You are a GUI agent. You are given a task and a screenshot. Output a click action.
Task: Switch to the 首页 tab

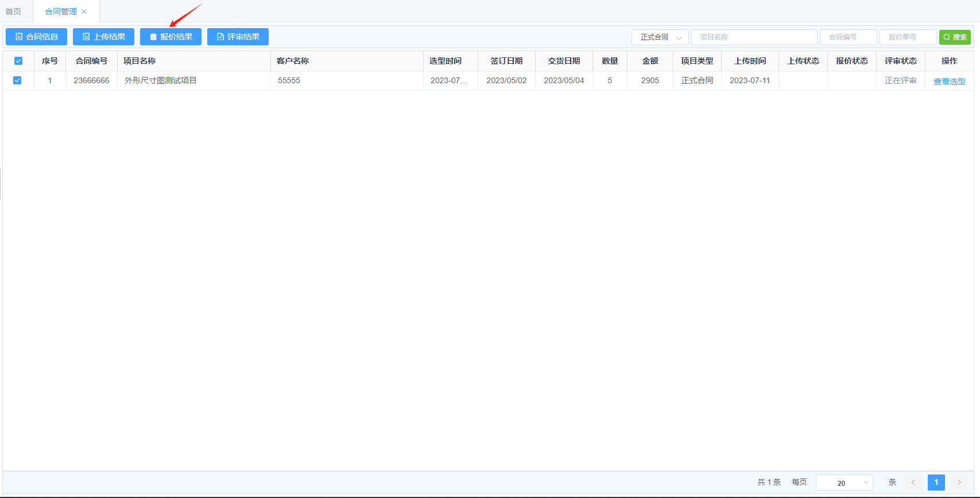pyautogui.click(x=13, y=11)
